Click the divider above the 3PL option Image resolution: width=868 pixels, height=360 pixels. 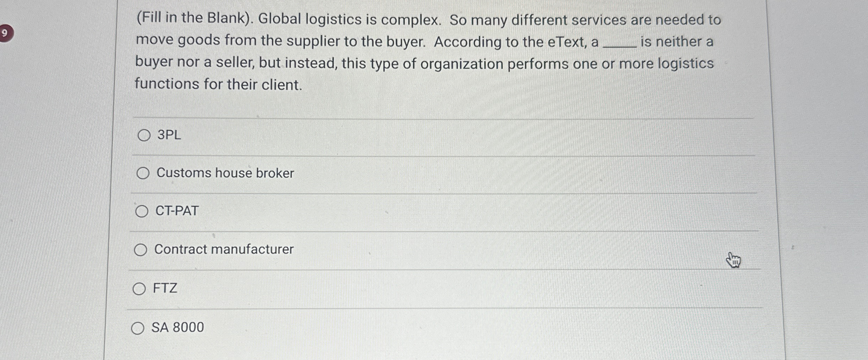[423, 116]
